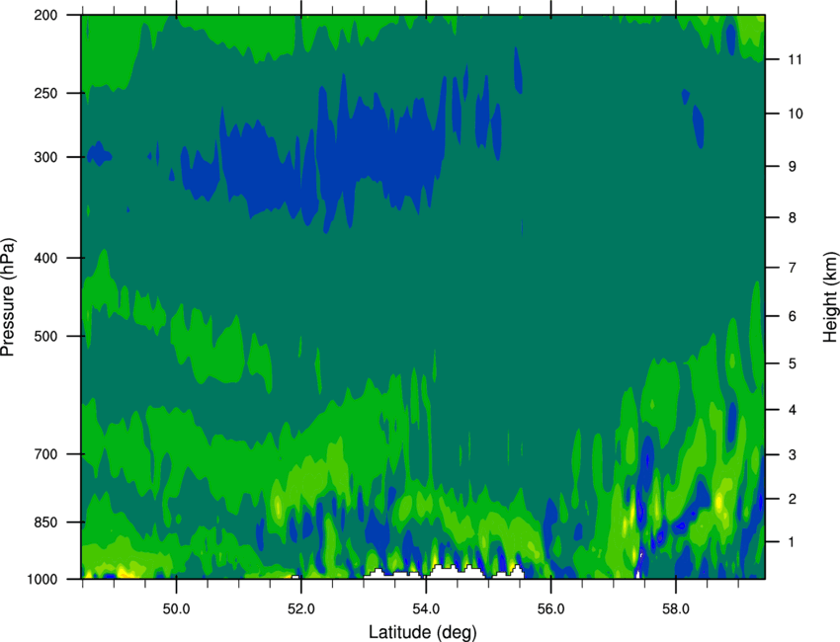840x642 pixels.
Task: Click the 58.0 latitude tick label
Action: (x=676, y=609)
